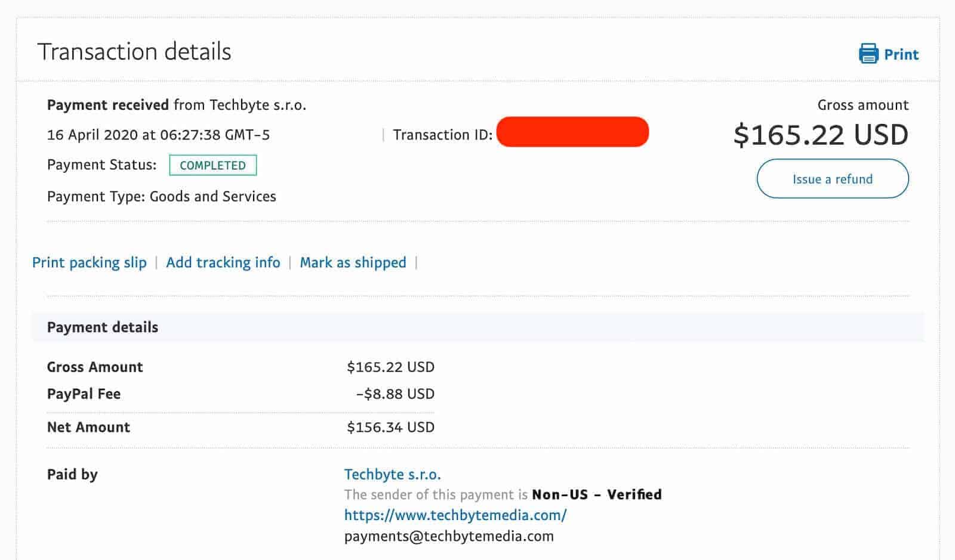Click the Gross Amount row label
This screenshot has height=560, width=955.
click(x=95, y=367)
